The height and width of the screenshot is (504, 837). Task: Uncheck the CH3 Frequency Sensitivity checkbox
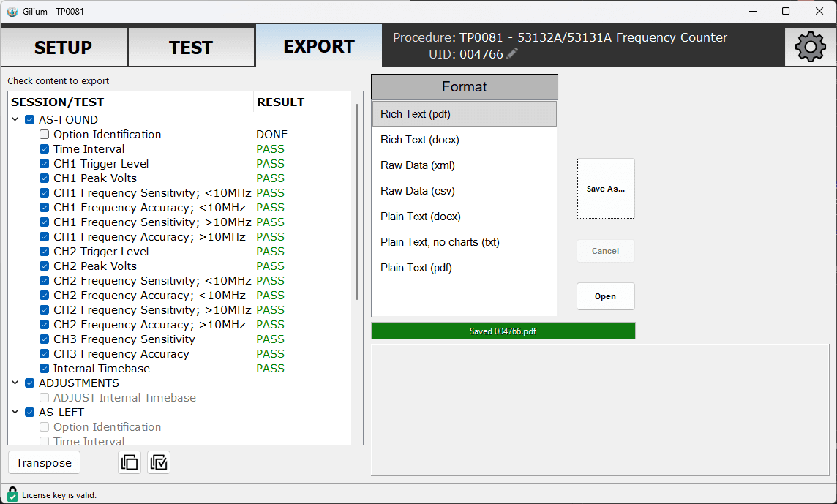click(x=45, y=339)
